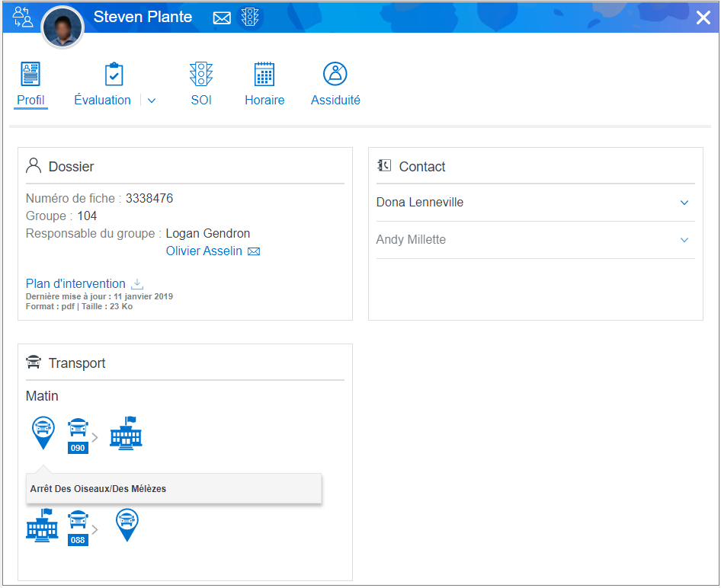Click the traffic light icon in header
The height and width of the screenshot is (588, 721).
[x=250, y=18]
